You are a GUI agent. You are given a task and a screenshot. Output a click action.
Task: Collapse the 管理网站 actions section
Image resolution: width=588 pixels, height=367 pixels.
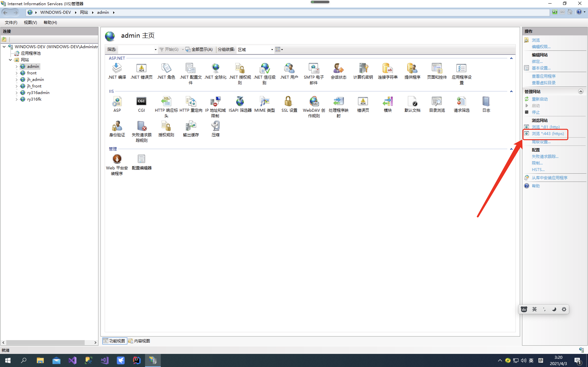580,92
